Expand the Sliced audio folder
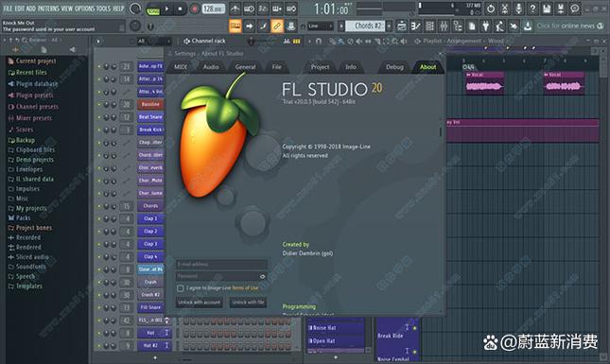This screenshot has height=364, width=610. (x=28, y=256)
